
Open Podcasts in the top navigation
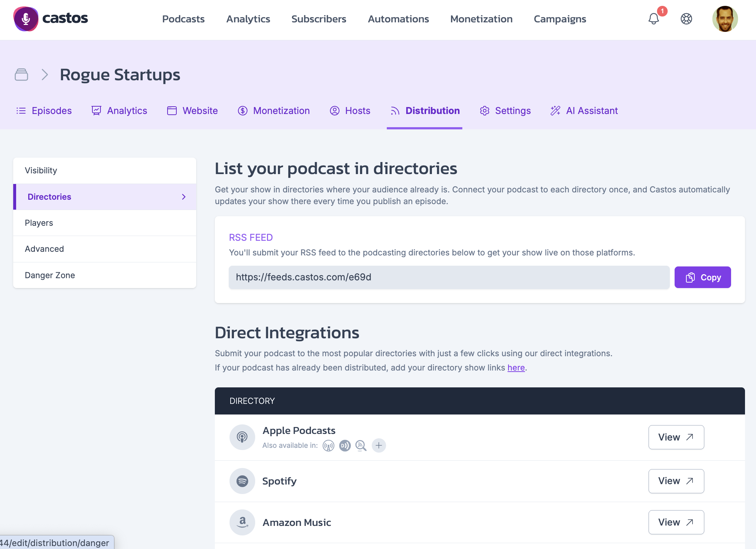183,19
